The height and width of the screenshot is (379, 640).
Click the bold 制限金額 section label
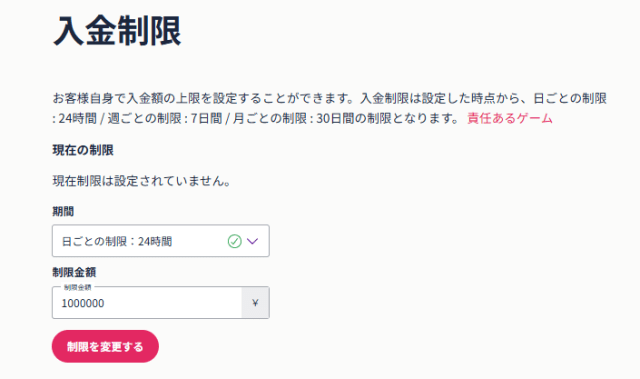[x=74, y=272]
